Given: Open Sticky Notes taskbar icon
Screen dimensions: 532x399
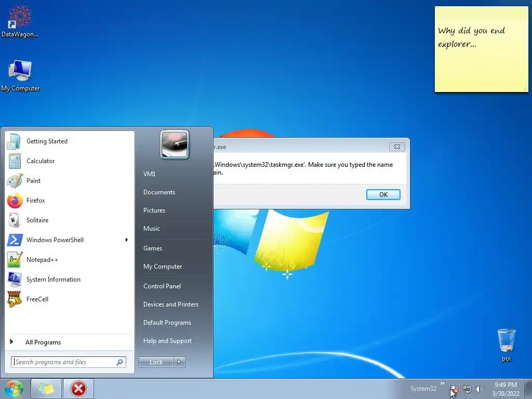Looking at the screenshot, I should tap(46, 389).
